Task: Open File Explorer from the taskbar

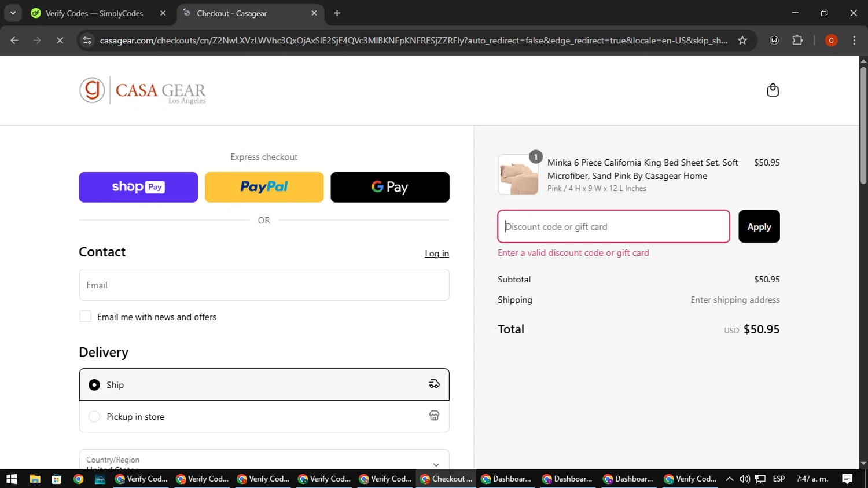Action: pyautogui.click(x=35, y=479)
